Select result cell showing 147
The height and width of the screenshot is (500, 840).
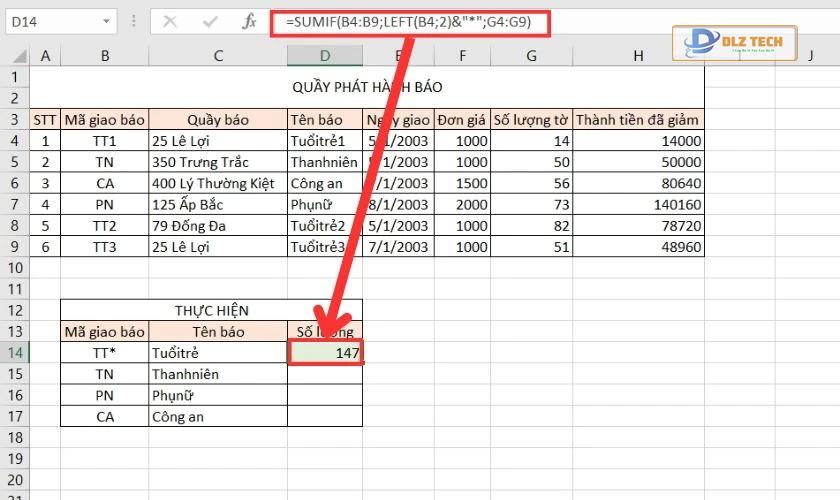325,353
